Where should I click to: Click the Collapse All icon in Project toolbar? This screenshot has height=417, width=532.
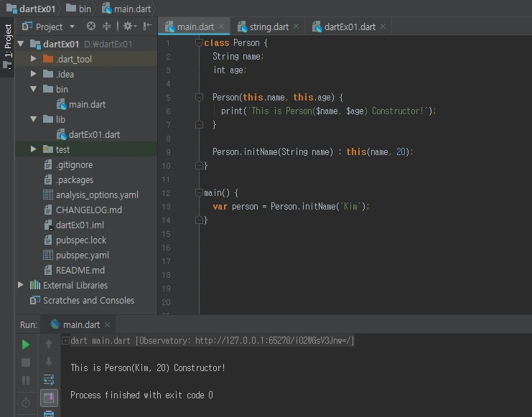(106, 26)
